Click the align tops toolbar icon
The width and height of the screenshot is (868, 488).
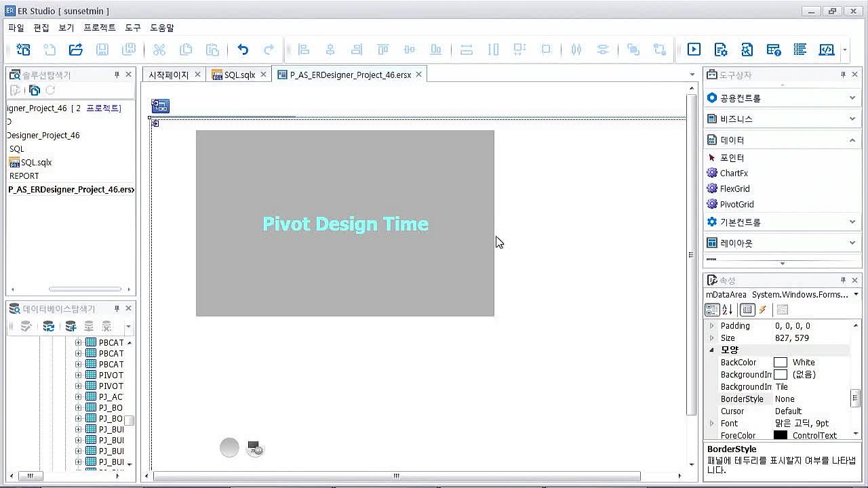[x=383, y=49]
